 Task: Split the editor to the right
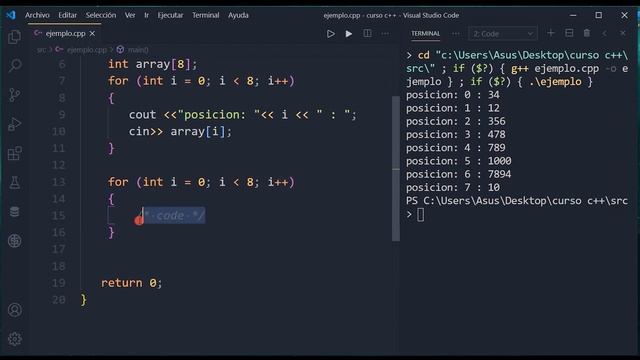pos(367,33)
